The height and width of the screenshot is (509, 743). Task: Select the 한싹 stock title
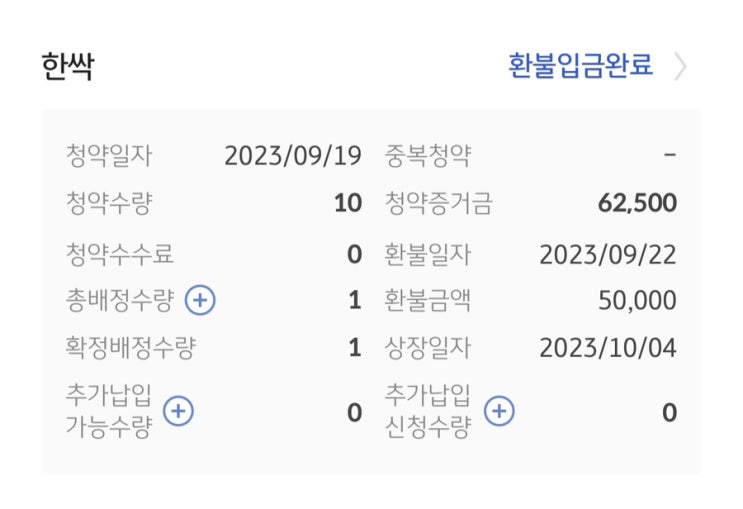[x=68, y=66]
